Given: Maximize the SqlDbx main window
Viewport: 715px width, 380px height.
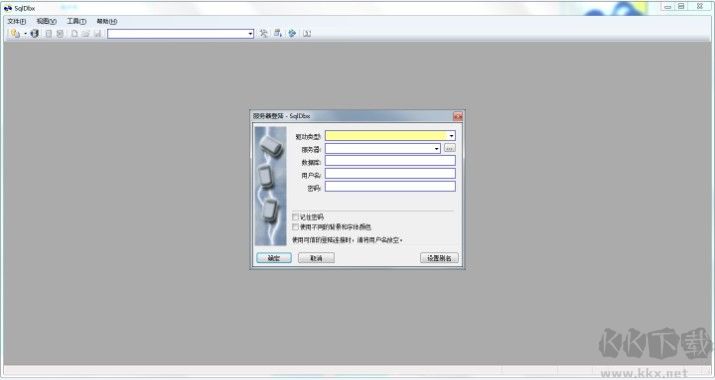Looking at the screenshot, I should 681,6.
